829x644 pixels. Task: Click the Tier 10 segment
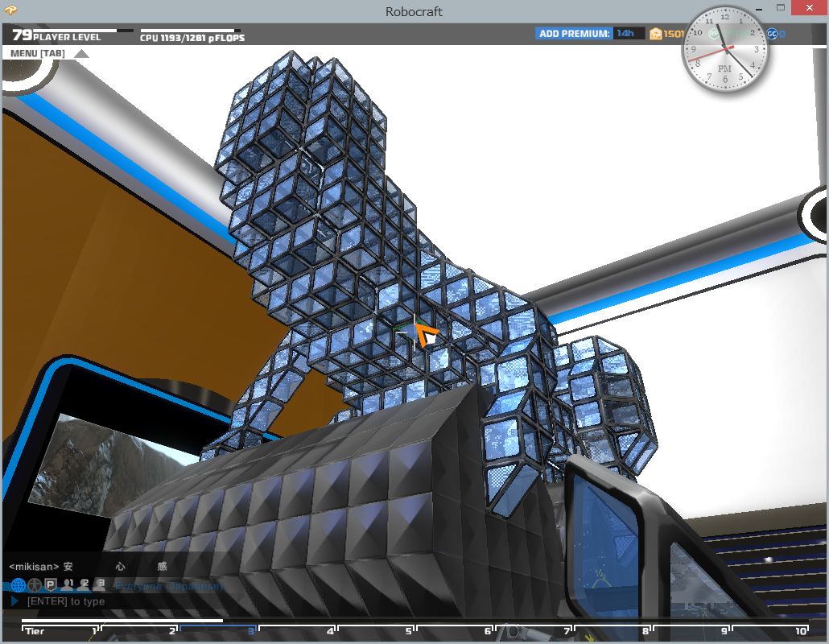point(771,630)
